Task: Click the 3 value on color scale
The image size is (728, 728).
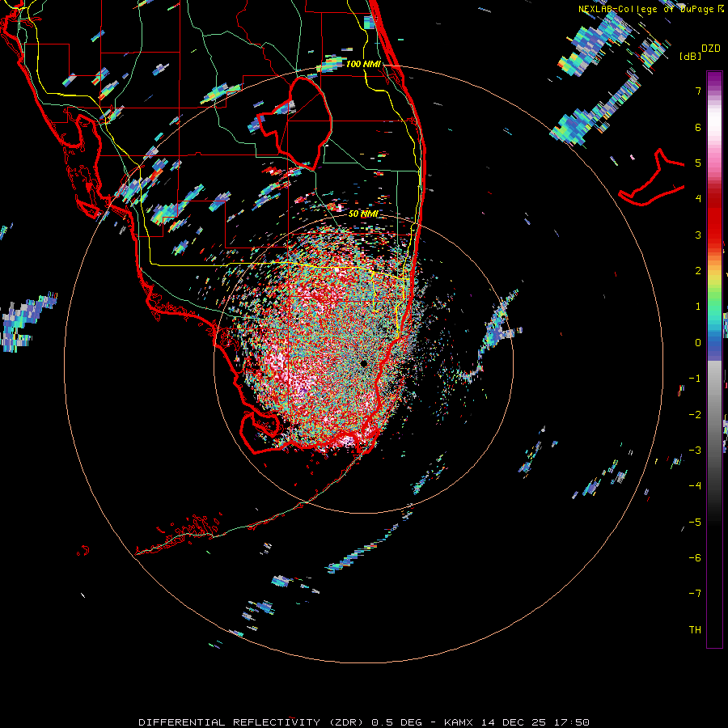Action: 698,235
